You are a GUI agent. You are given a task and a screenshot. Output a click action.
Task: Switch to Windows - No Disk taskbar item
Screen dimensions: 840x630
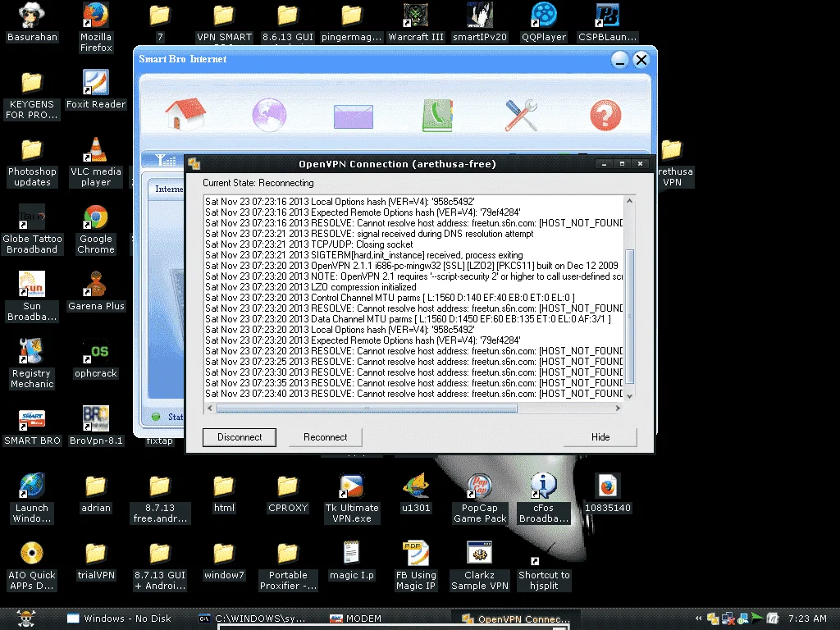(120, 619)
